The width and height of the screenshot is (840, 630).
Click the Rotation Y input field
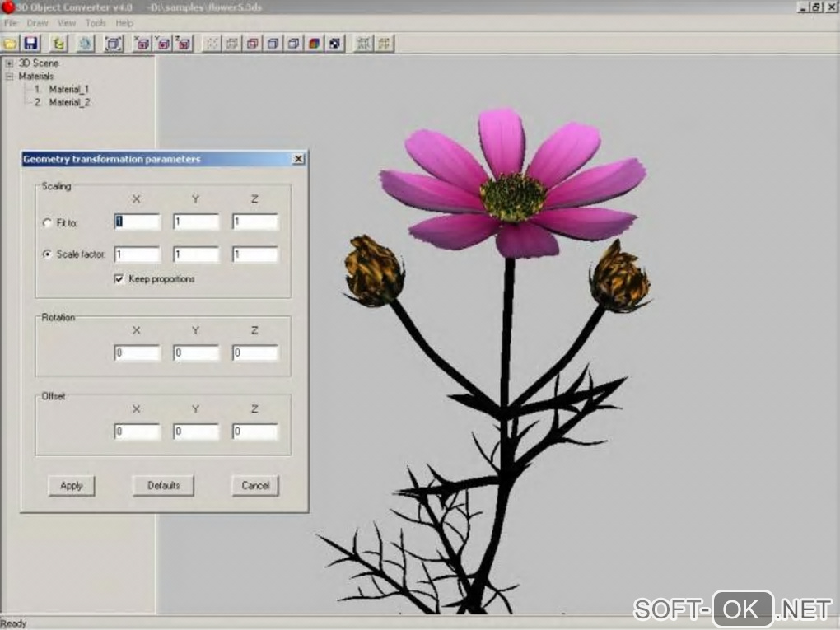click(196, 353)
